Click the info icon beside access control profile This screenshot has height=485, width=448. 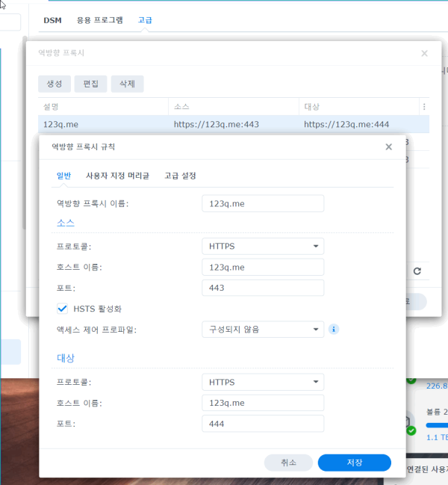pyautogui.click(x=333, y=330)
